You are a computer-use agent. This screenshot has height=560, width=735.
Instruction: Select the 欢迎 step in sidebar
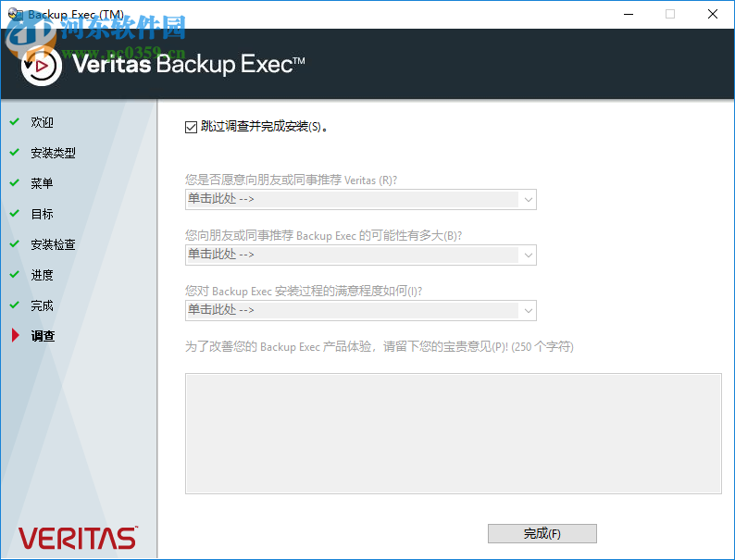42,122
